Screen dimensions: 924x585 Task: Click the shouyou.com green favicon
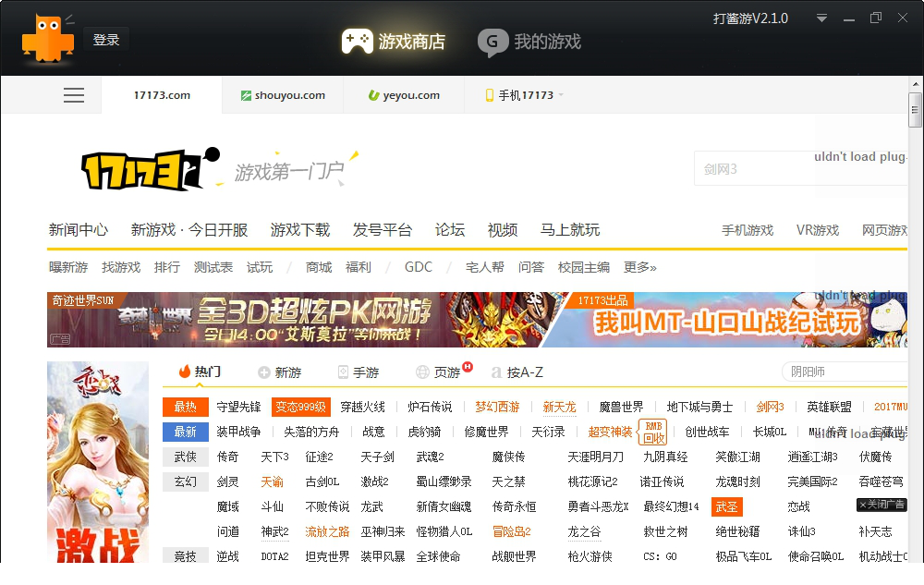246,95
